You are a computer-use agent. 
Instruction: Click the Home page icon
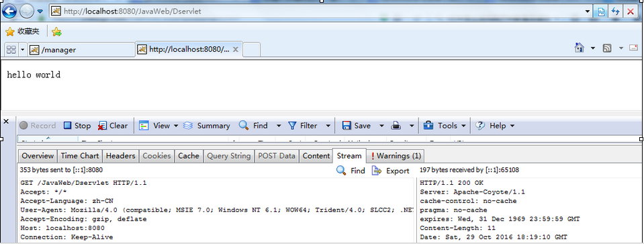[579, 48]
